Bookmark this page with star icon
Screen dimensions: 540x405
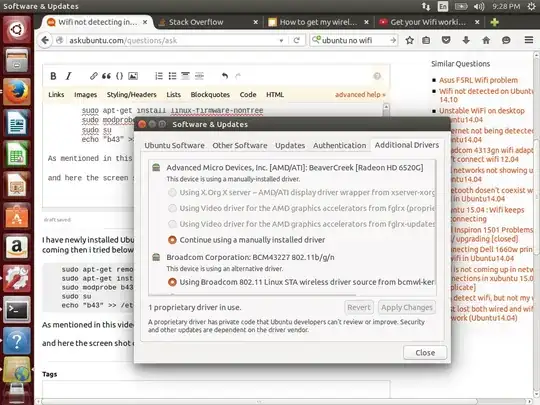(409, 40)
